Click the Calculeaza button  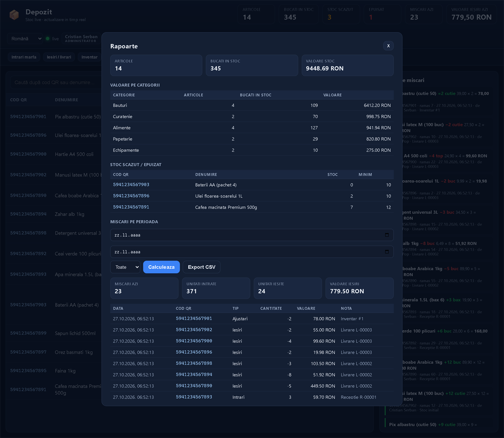[161, 267]
